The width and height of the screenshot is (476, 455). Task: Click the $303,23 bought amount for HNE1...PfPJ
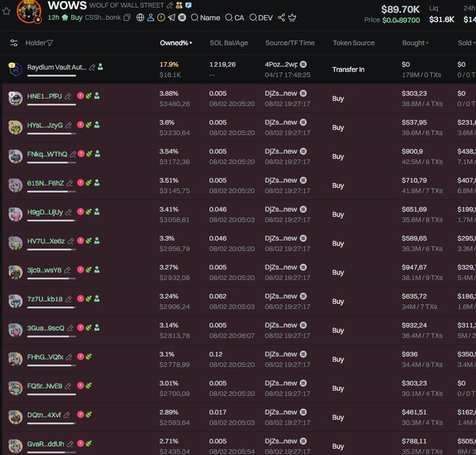415,93
